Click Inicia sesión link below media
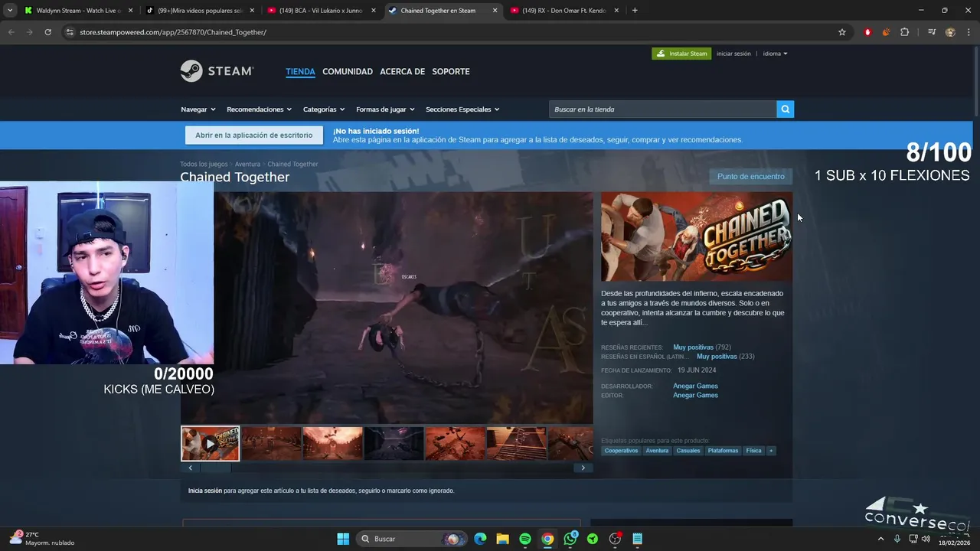The image size is (980, 551). (205, 491)
